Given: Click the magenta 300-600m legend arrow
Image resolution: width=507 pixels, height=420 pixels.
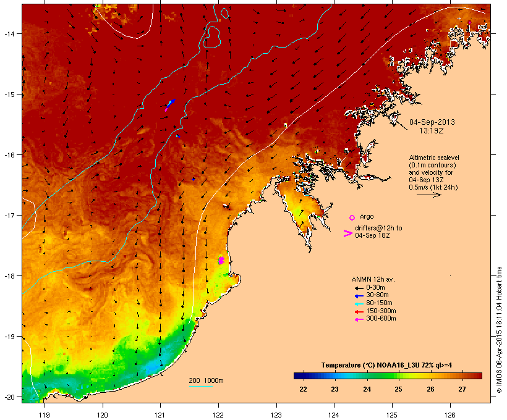Looking at the screenshot, I should point(359,319).
